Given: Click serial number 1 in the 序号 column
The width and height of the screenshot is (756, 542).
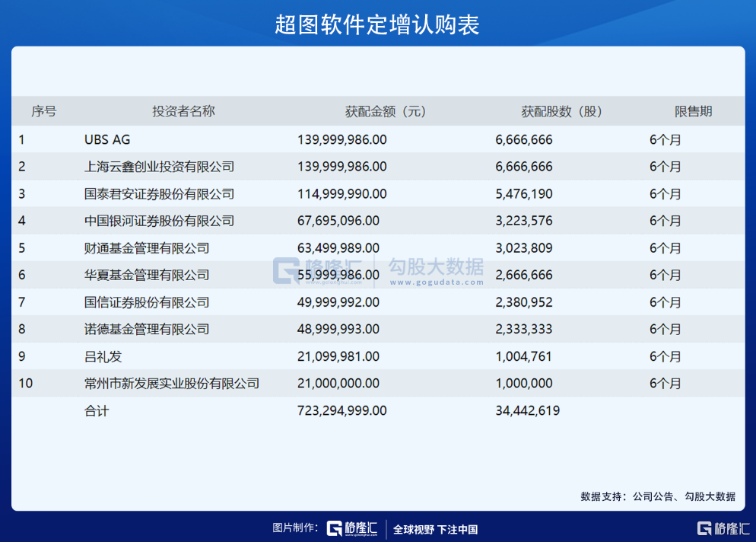Looking at the screenshot, I should [22, 140].
